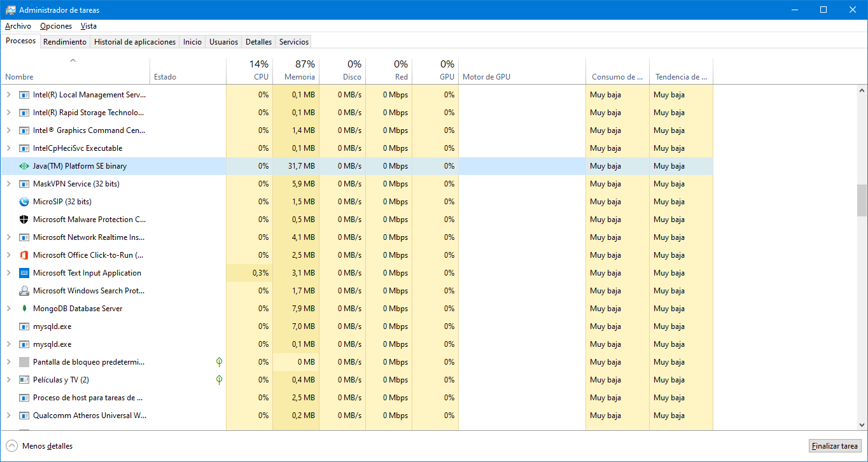Expand the MaskVPN Service (32 bits) row
The image size is (868, 462).
click(x=8, y=184)
